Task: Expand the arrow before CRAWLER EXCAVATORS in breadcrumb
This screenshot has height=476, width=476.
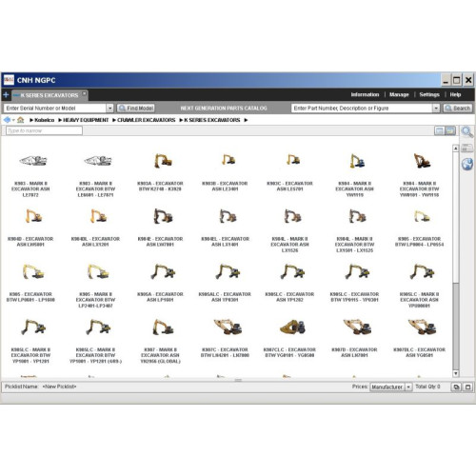Action: coord(114,120)
